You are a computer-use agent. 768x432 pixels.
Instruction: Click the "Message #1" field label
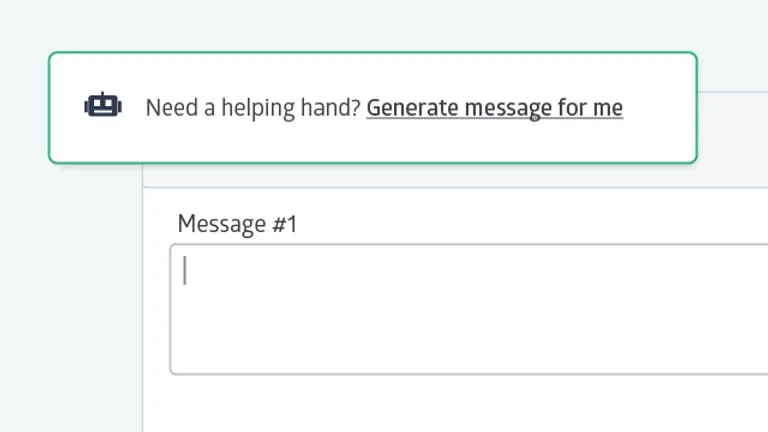(237, 224)
